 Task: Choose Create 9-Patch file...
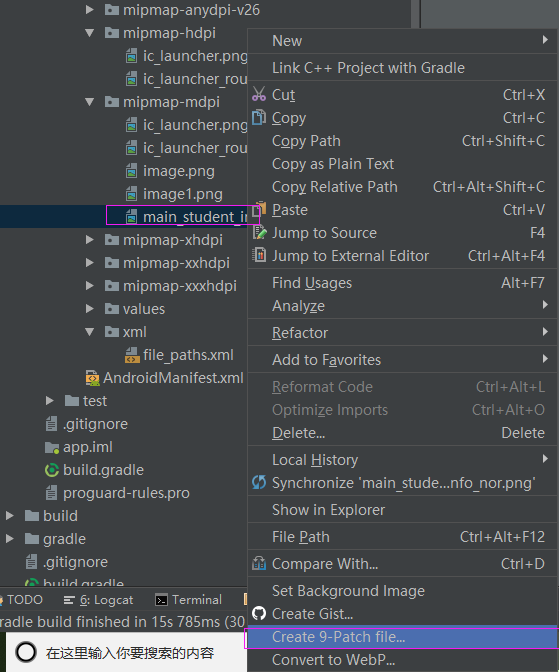[402, 637]
